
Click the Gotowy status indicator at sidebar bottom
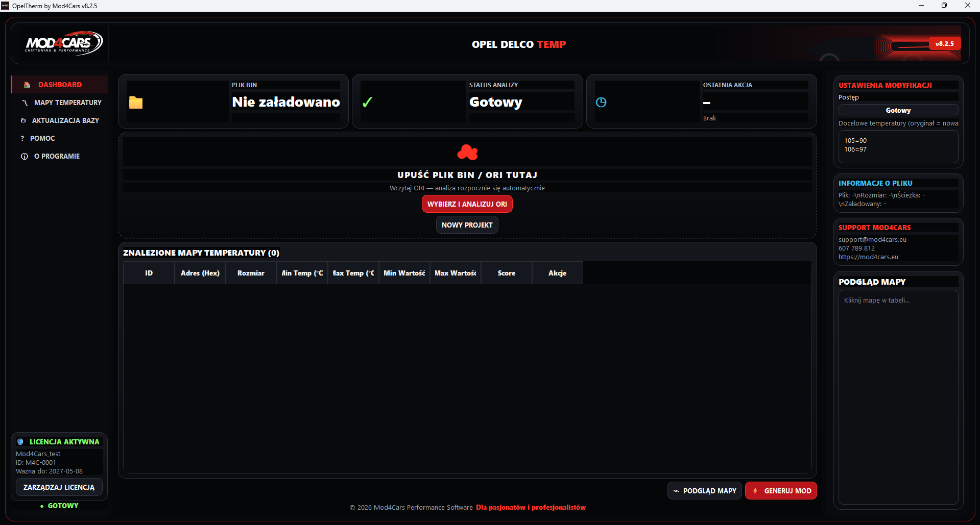(59, 506)
